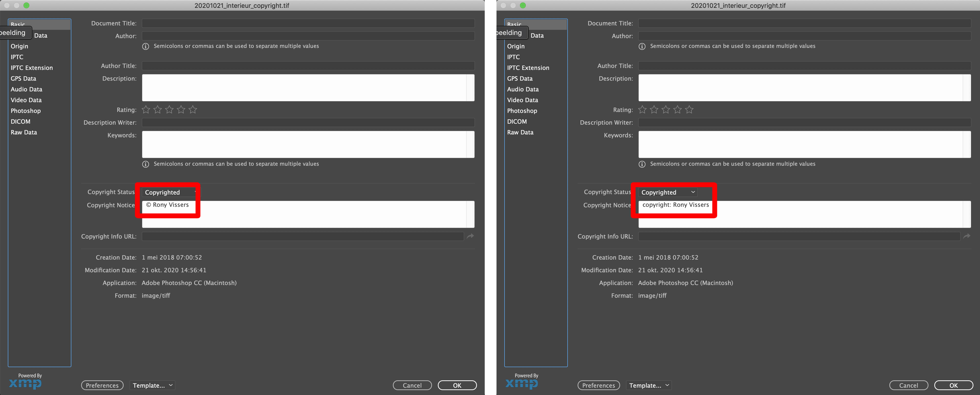Click Cancel button in left dialog
Image resolution: width=980 pixels, height=395 pixels.
click(412, 385)
